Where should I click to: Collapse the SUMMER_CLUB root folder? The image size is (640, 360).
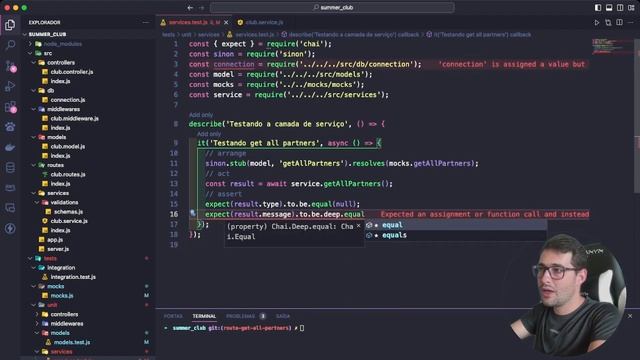(x=25, y=34)
